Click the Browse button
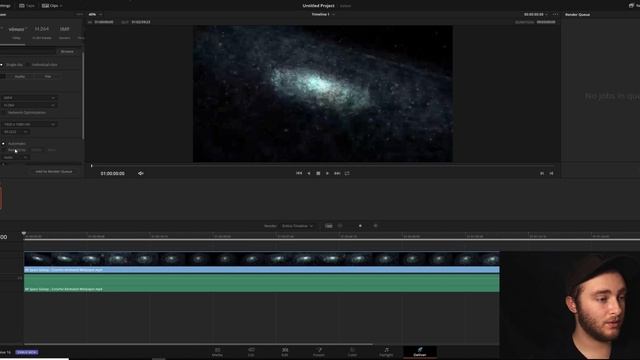The width and height of the screenshot is (640, 360). point(67,52)
